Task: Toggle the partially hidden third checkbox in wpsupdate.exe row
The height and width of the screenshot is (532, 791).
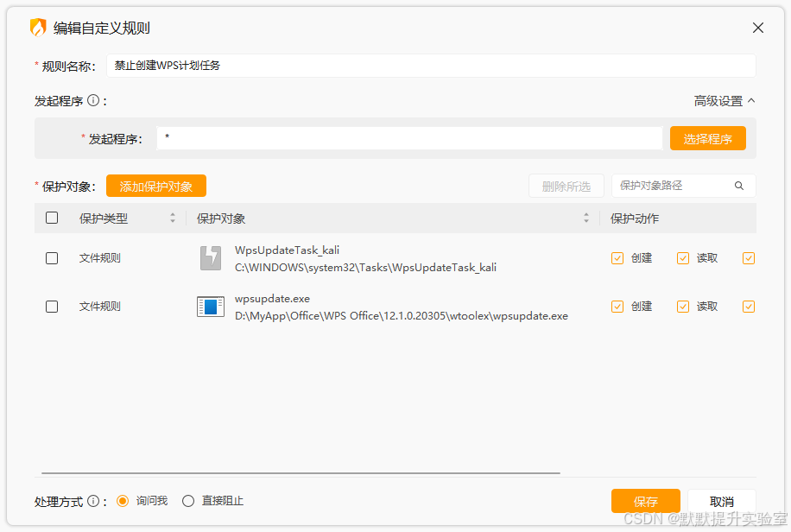Action: click(749, 307)
